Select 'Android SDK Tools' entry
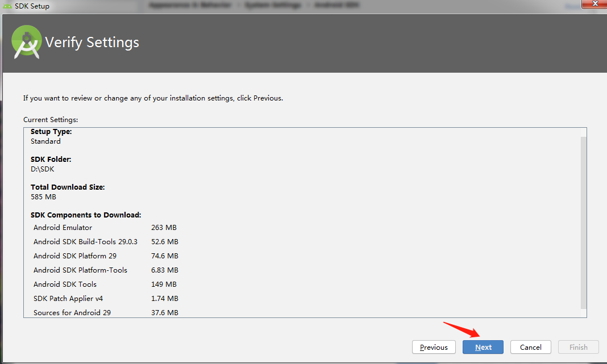The width and height of the screenshot is (607, 364). (65, 284)
